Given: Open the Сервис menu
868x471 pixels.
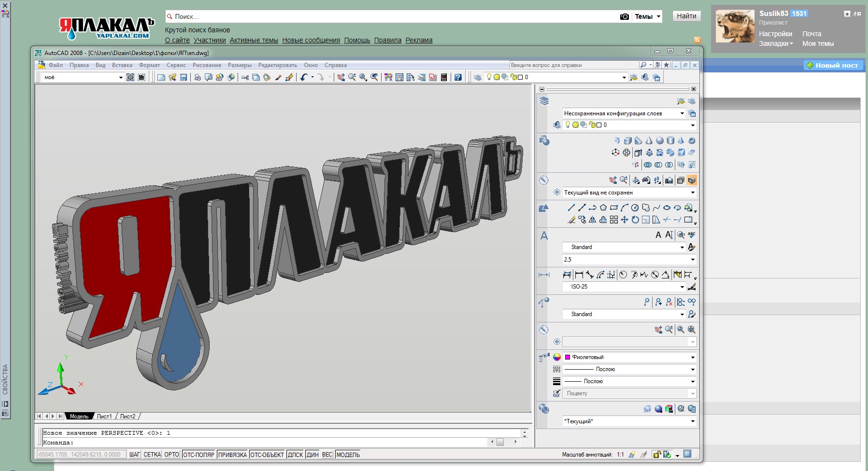Looking at the screenshot, I should coord(176,65).
